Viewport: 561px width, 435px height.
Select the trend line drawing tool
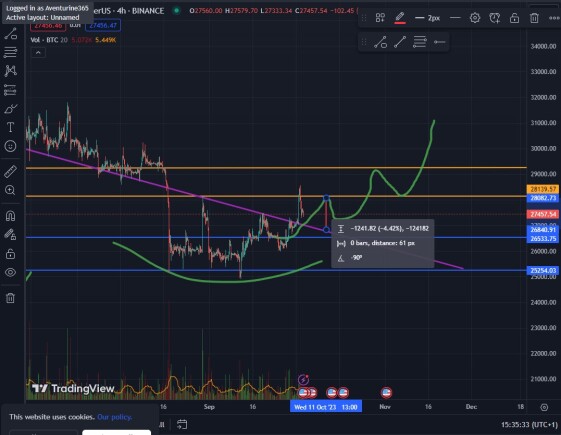pos(10,33)
